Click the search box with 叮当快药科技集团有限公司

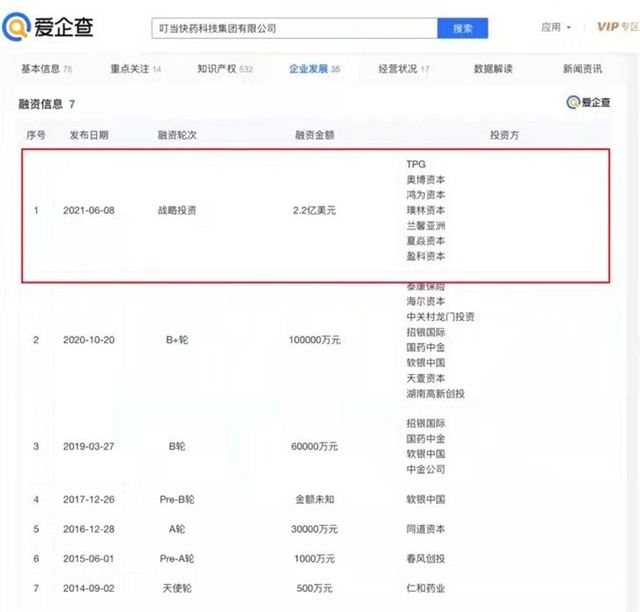[x=294, y=28]
